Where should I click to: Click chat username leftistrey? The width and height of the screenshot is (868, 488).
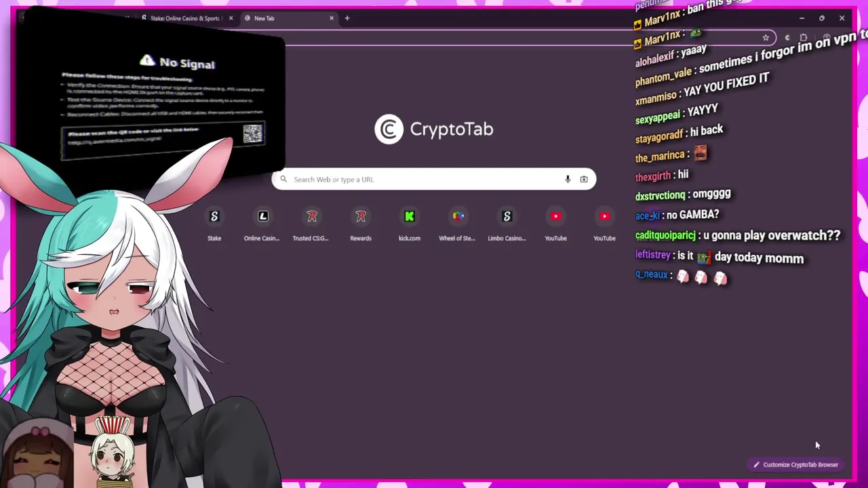point(652,256)
